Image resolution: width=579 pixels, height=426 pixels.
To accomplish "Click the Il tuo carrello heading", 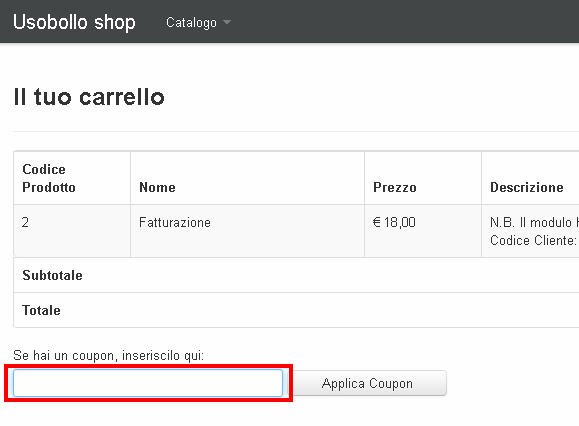I will coord(89,97).
